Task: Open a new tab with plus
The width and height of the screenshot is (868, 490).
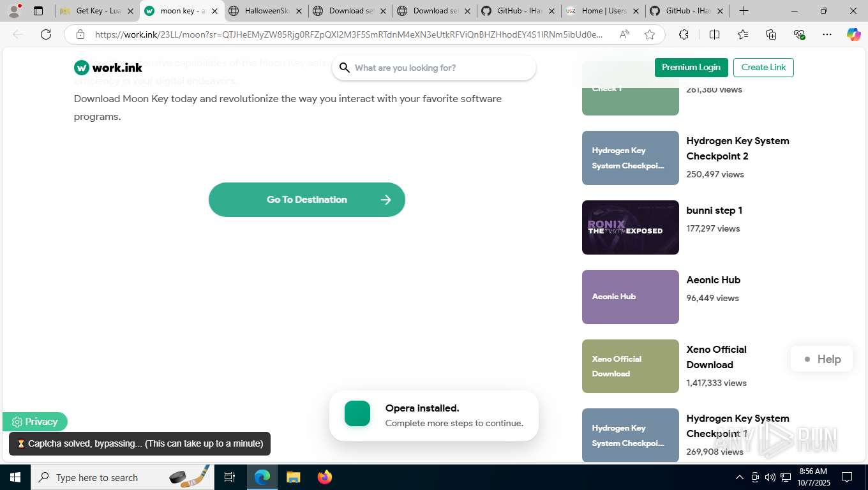Action: tap(744, 11)
